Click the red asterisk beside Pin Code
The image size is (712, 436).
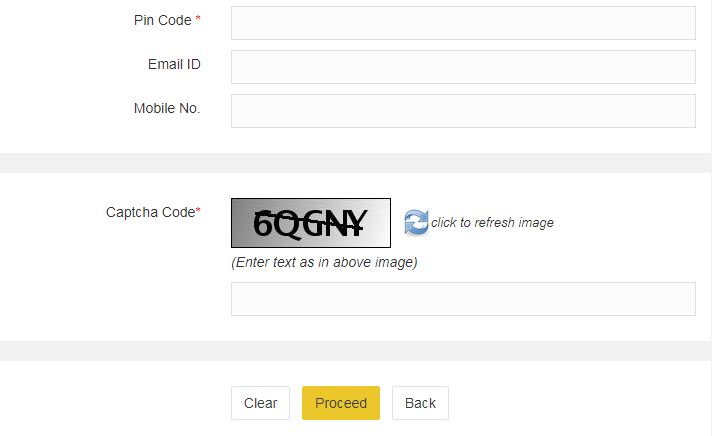(x=198, y=18)
